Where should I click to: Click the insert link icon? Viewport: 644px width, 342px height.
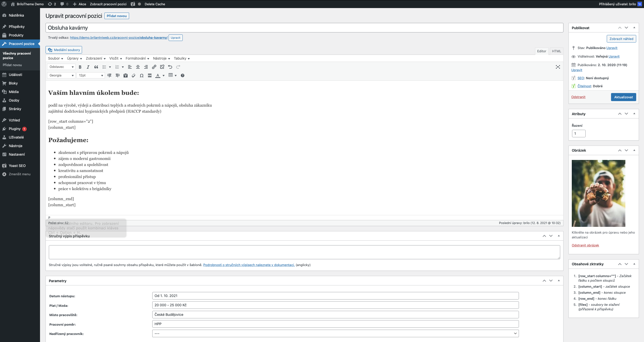tap(154, 67)
